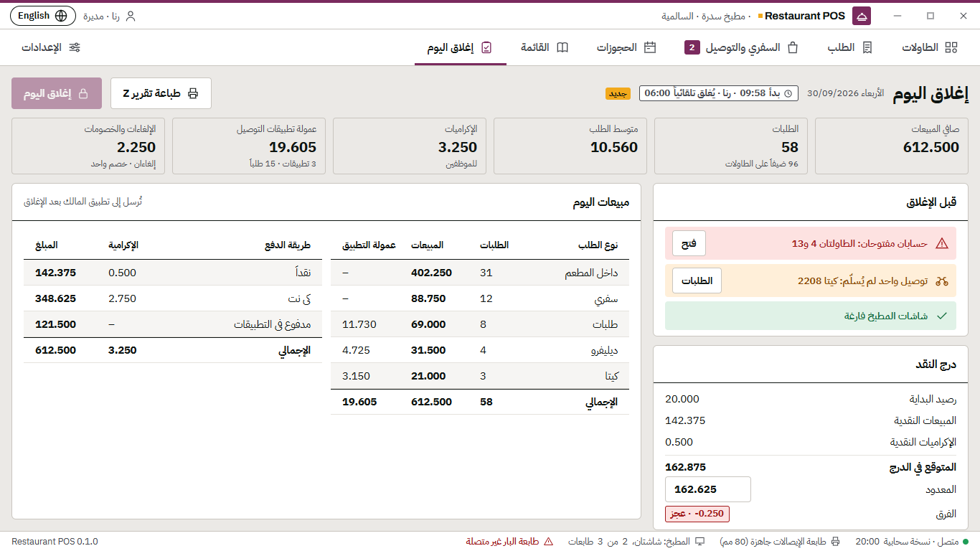Click the عمولة تطبيقات التوصيل summary card

click(249, 146)
